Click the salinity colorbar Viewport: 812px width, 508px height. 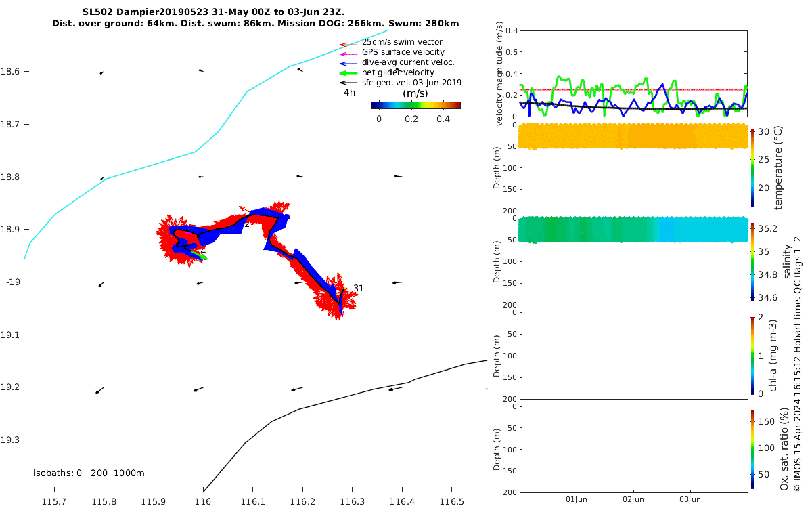point(753,261)
